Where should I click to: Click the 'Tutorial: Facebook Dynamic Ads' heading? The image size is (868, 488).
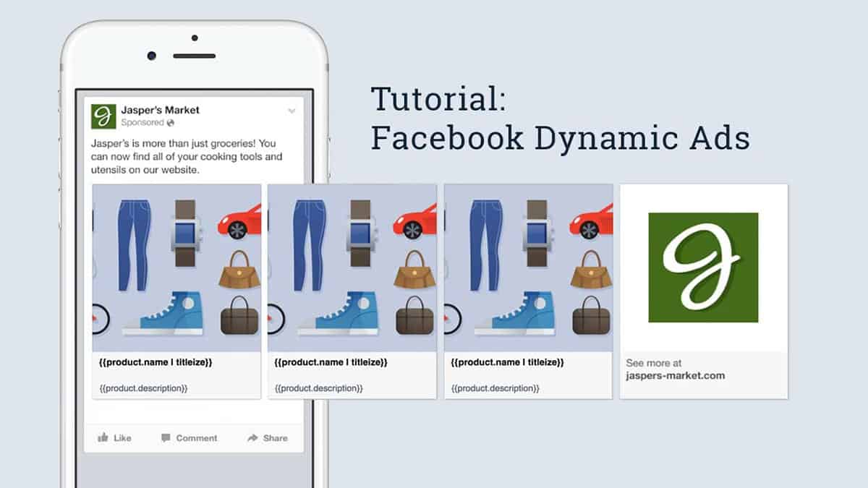click(x=560, y=119)
